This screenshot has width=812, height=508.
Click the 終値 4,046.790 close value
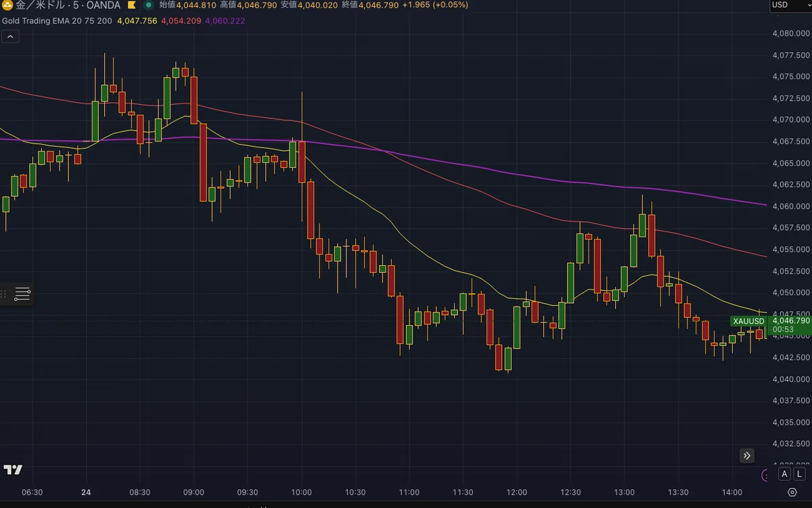pyautogui.click(x=369, y=5)
